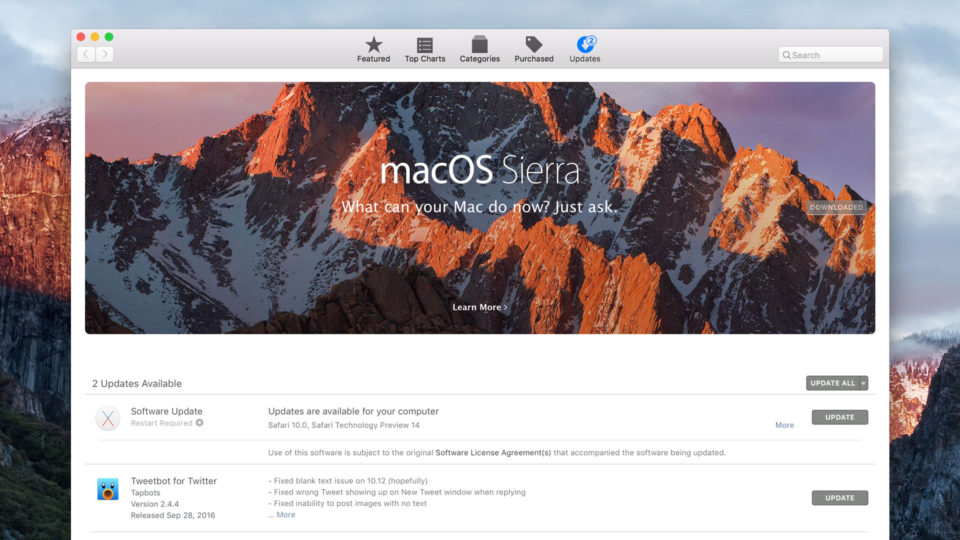Click the Tweetbot app icon
This screenshot has width=960, height=540.
pyautogui.click(x=108, y=489)
